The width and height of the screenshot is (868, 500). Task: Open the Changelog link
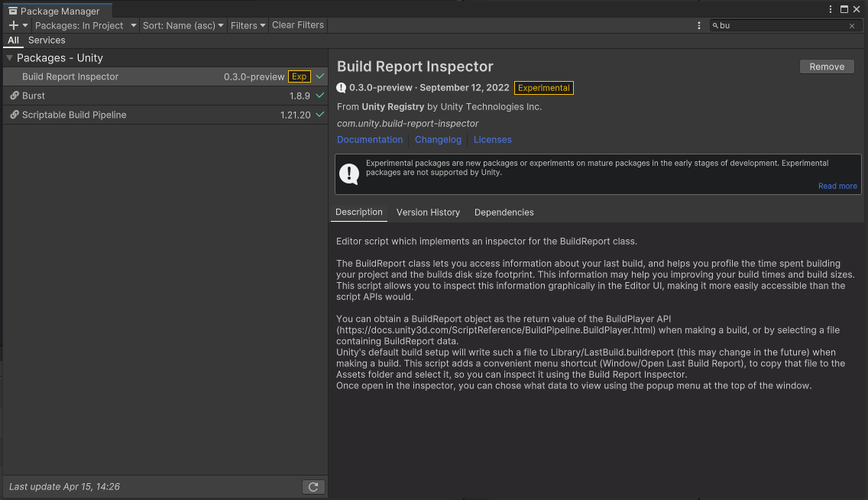point(438,140)
